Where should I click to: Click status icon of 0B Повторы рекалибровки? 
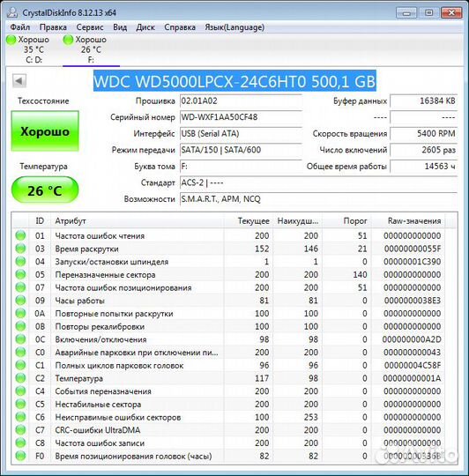coord(20,326)
